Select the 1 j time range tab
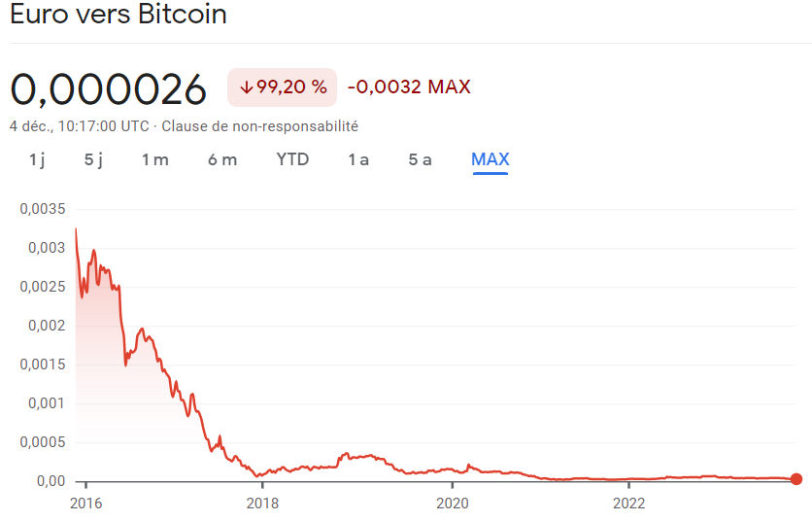Viewport: 812px width, 521px height. 37,159
